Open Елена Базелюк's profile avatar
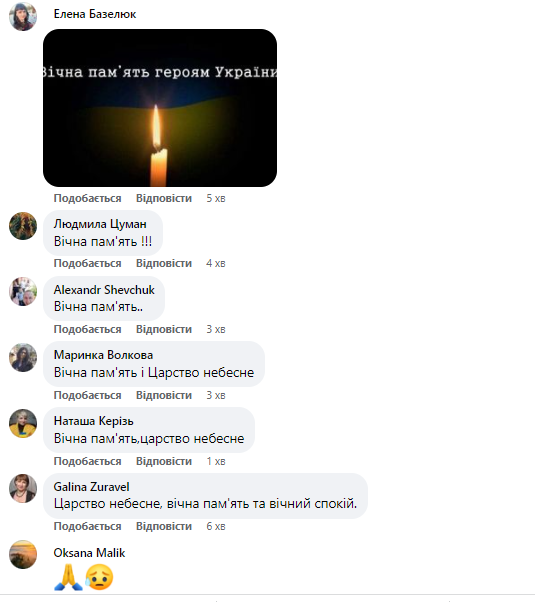The width and height of the screenshot is (535, 602). [x=23, y=17]
